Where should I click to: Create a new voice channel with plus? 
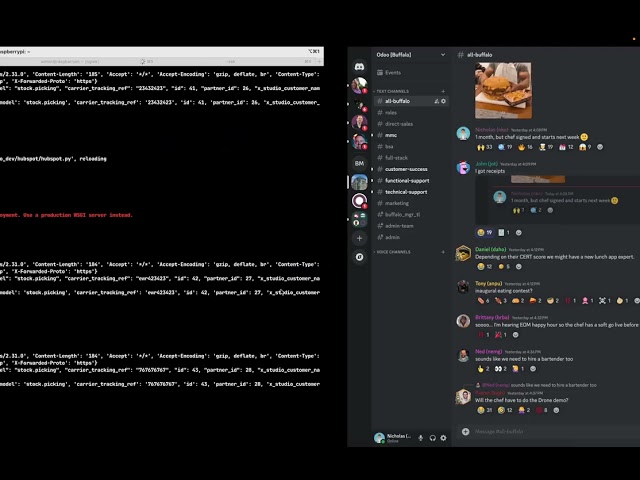click(x=443, y=252)
